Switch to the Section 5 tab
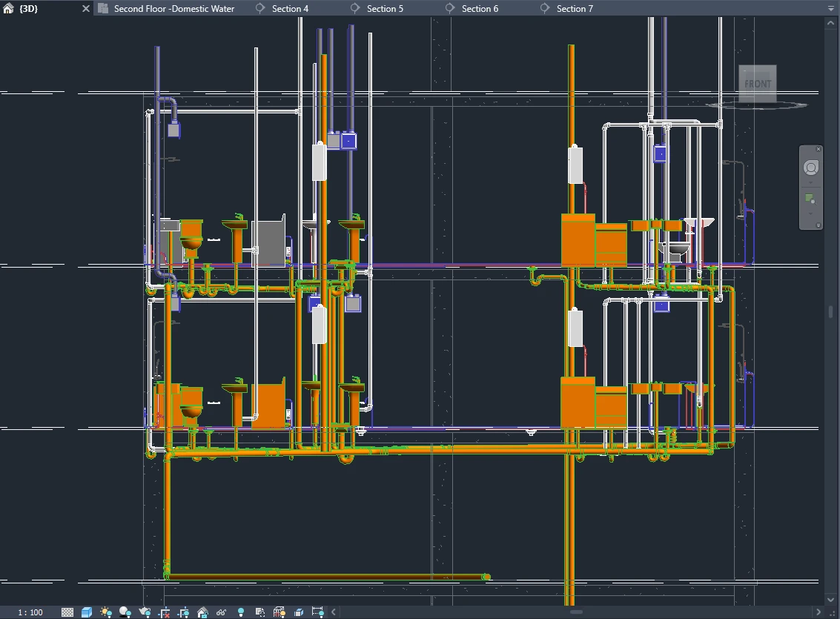Screen dimensions: 840x619 click(385, 9)
